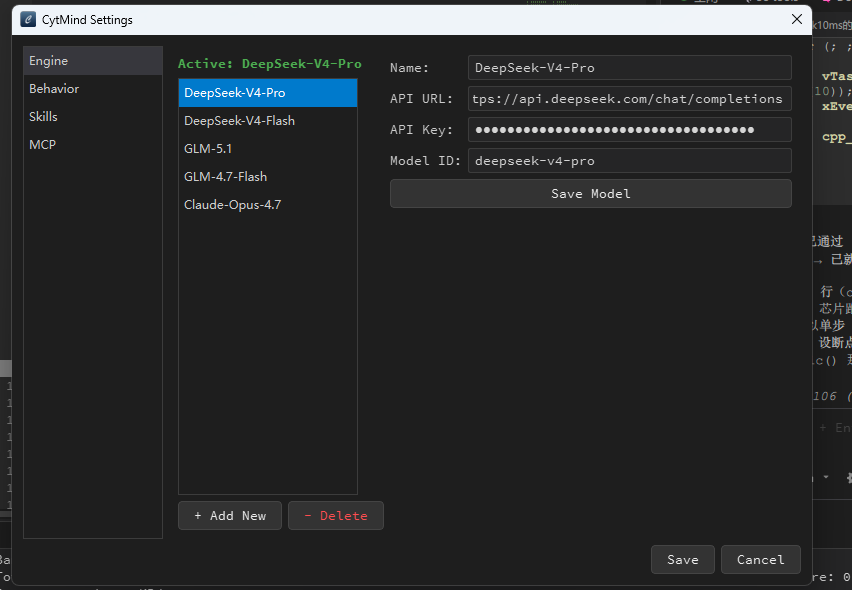
Task: Save the settings dialog
Action: point(682,560)
